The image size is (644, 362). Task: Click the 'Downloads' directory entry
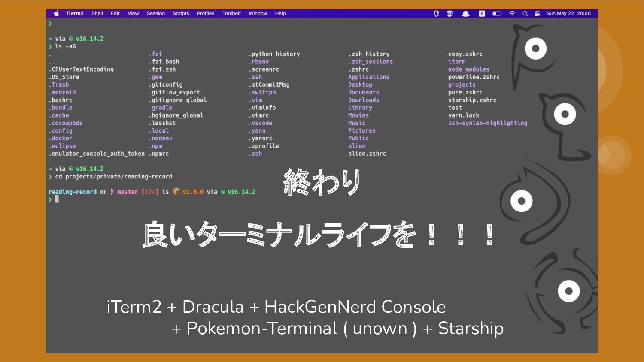[364, 100]
